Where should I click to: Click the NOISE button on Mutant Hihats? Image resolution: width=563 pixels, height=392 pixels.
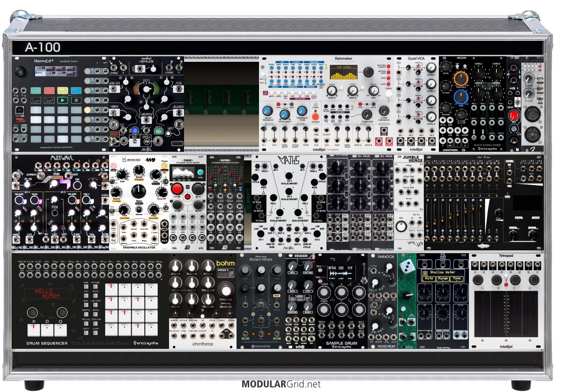pyautogui.click(x=277, y=296)
